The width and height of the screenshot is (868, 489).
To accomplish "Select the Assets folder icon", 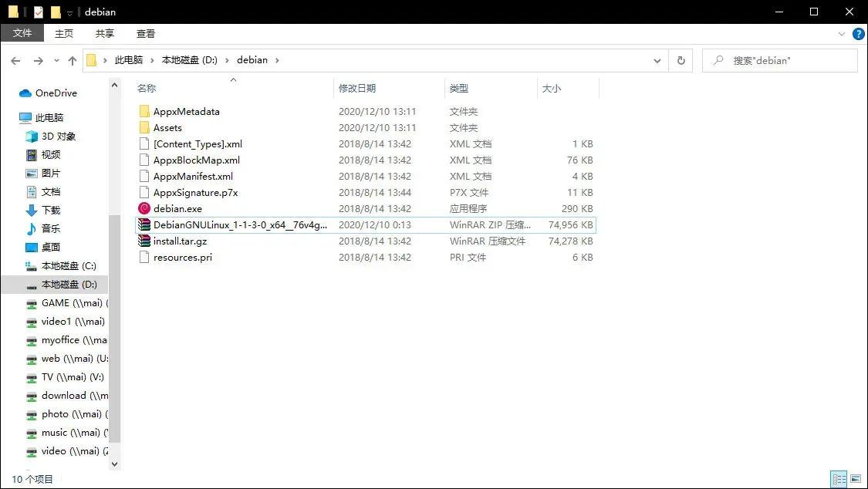I will click(144, 128).
